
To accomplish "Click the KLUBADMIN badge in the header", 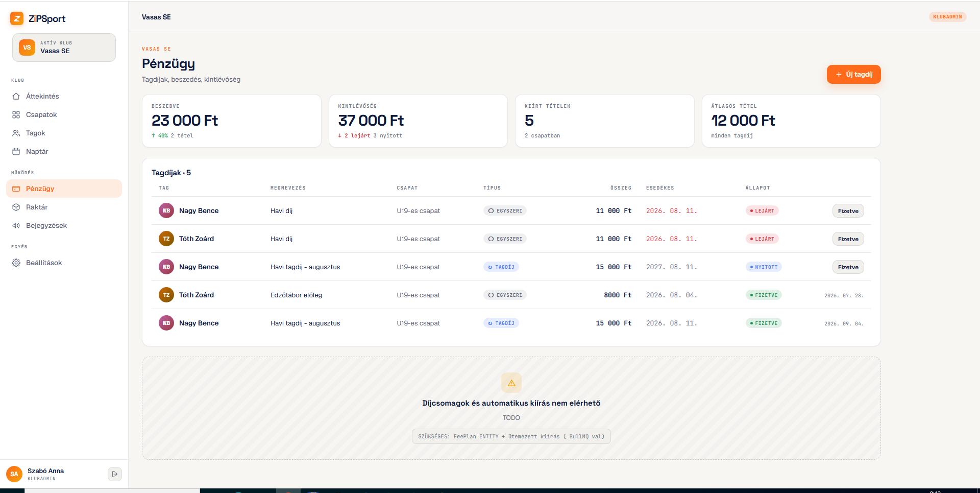I will [x=947, y=17].
